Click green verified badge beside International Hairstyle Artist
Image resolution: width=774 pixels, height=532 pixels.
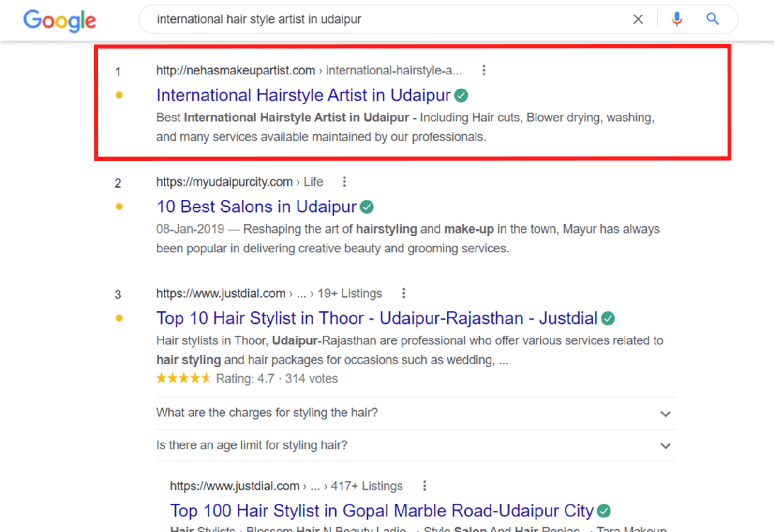[461, 96]
